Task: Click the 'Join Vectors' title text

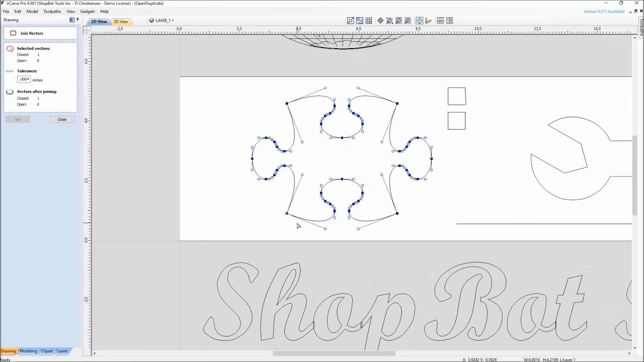Action: pyautogui.click(x=32, y=33)
